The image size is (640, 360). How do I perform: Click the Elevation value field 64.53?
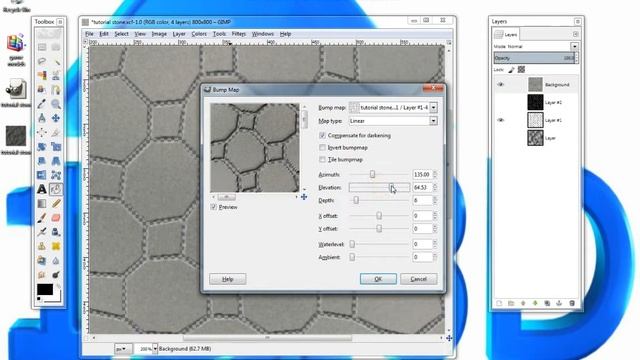tap(422, 187)
